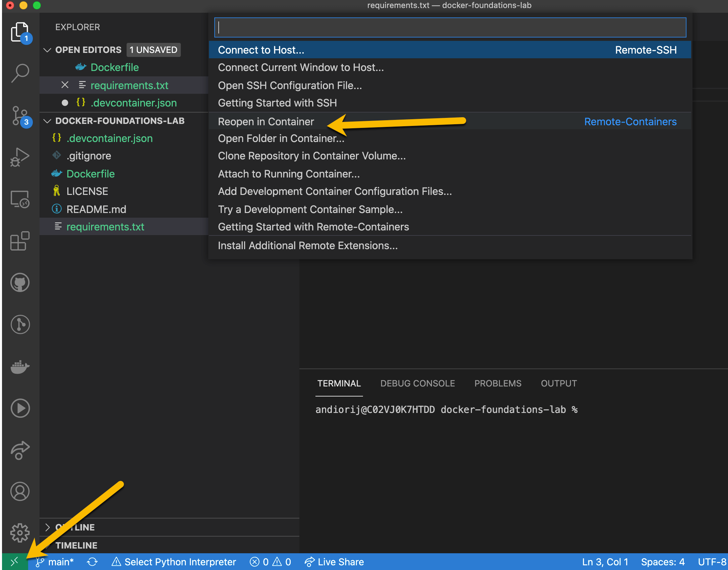Choose Reopen in Container
Screen dimensions: 728x570
[x=450, y=121]
